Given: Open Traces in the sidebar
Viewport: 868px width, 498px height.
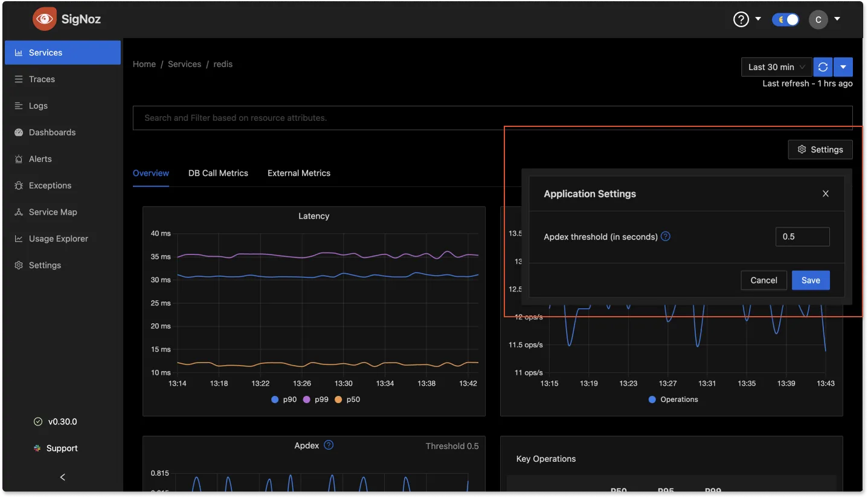Looking at the screenshot, I should click(x=63, y=79).
